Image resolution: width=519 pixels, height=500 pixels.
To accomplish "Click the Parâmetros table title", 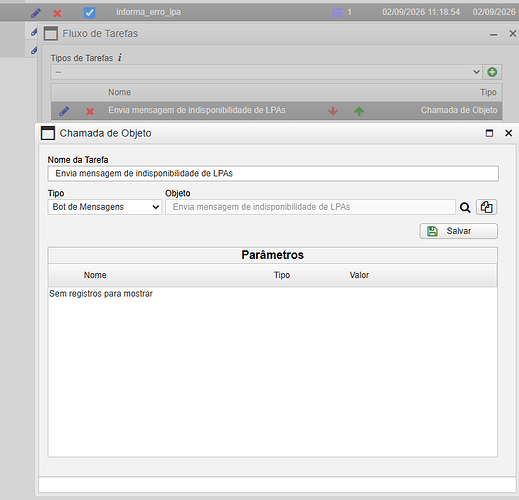I will (x=273, y=255).
